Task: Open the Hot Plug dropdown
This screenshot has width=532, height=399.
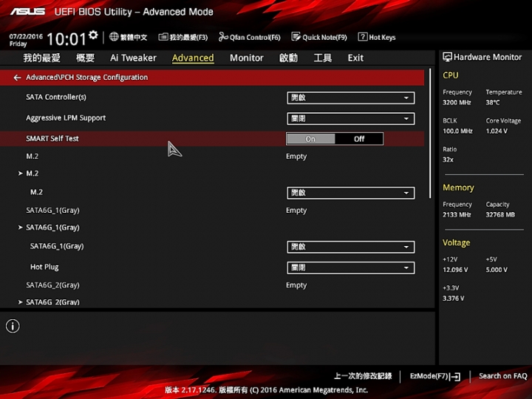Action: 350,267
